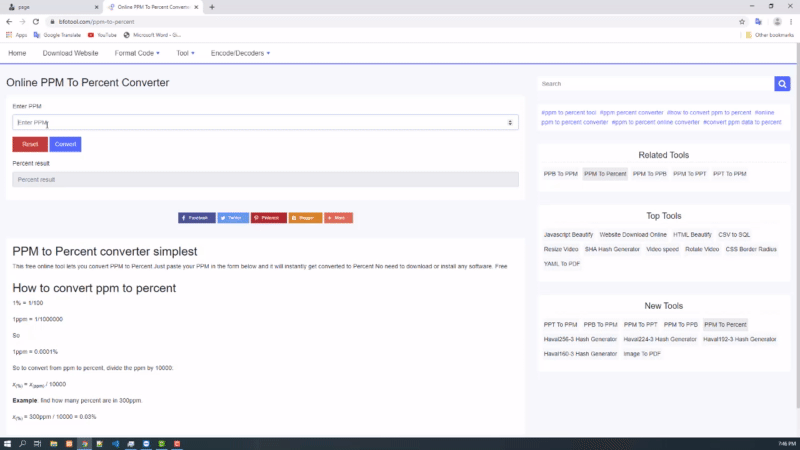
Task: Bookmark this page with the star icon
Action: click(x=741, y=21)
